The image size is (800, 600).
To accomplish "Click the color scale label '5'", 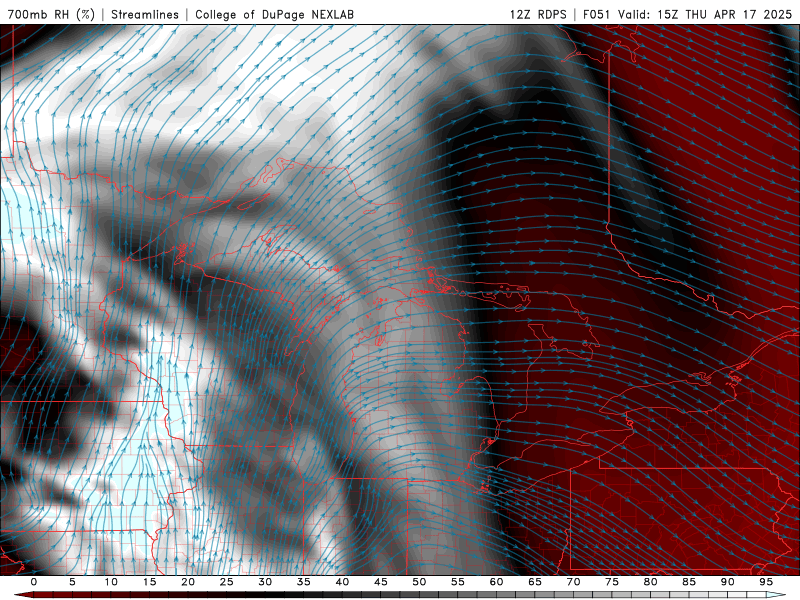I will coord(72,582).
